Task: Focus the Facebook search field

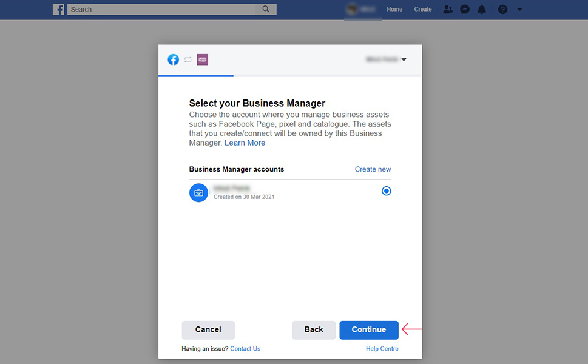Action: click(x=162, y=9)
